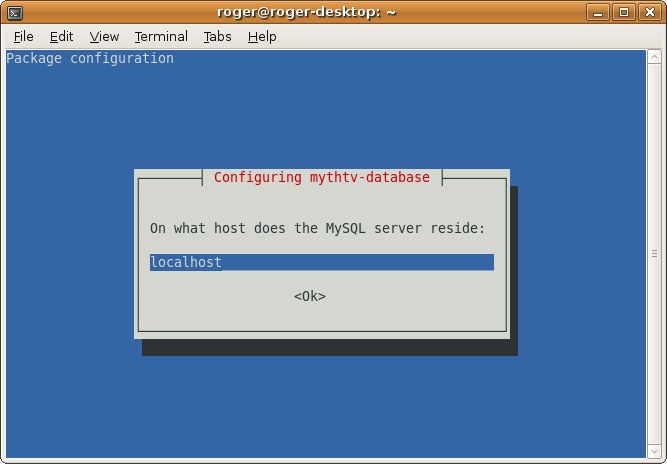Focus the MySQL host input field

[322, 262]
